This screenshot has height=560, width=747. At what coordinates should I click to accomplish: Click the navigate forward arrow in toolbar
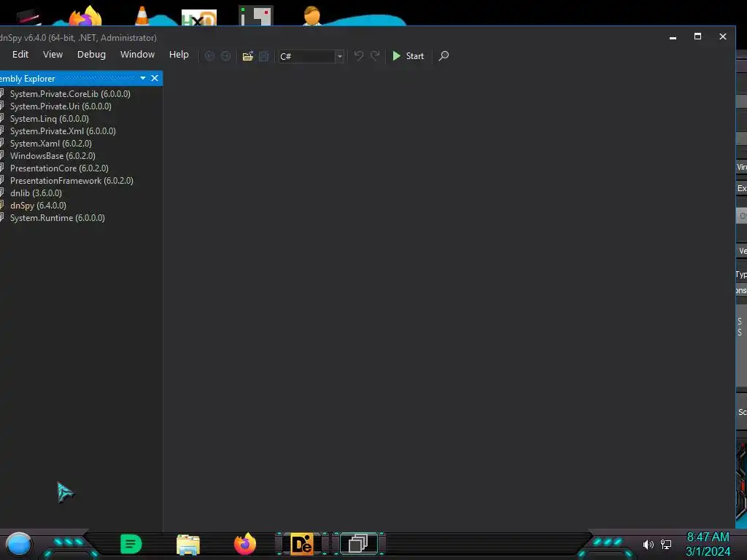[x=226, y=56]
